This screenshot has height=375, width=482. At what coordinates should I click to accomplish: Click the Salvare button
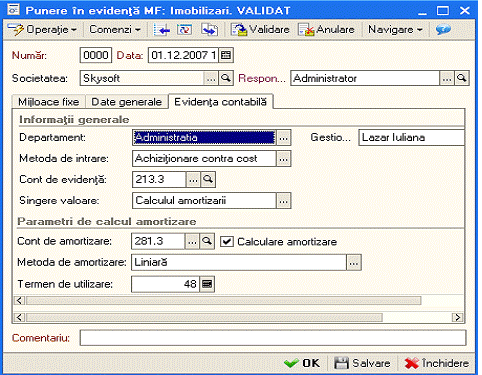tap(362, 363)
